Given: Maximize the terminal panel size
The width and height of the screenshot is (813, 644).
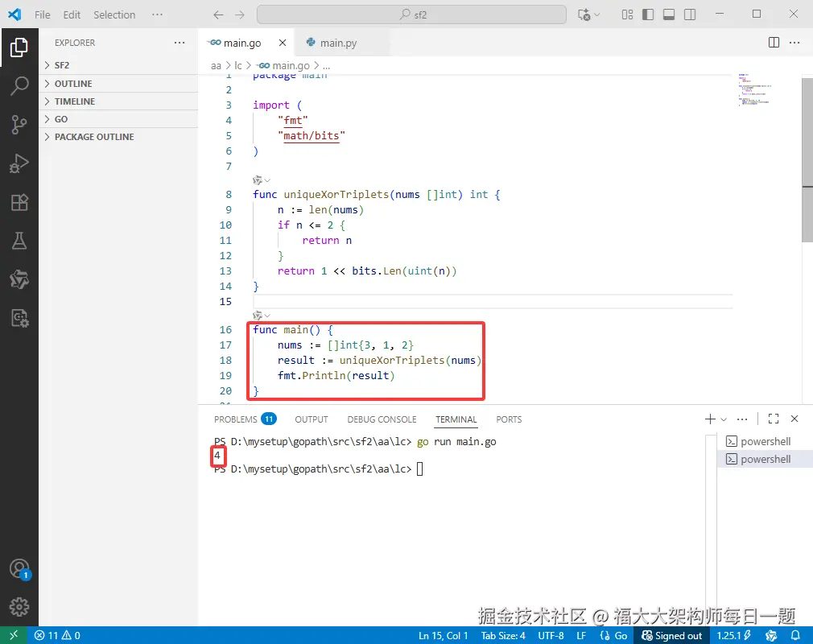Looking at the screenshot, I should (x=774, y=419).
